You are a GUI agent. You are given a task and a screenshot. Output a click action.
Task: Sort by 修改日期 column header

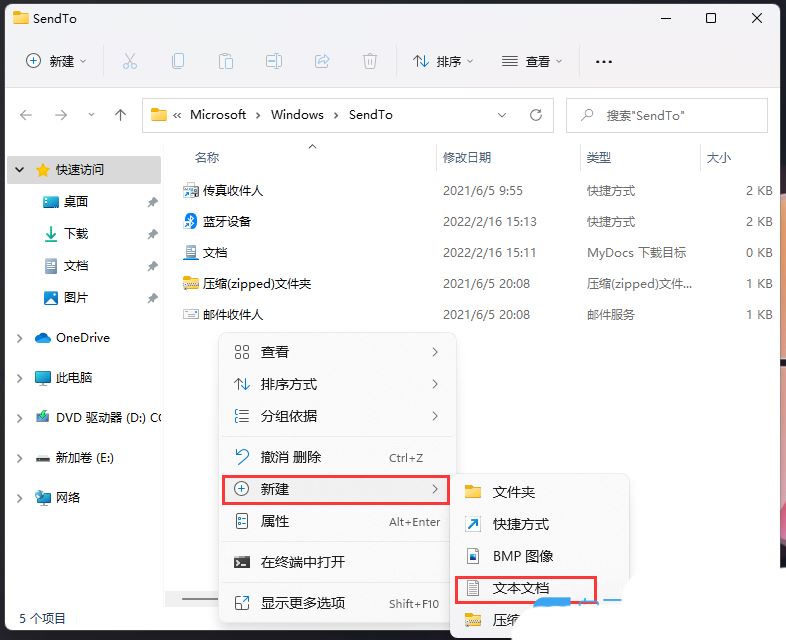[x=467, y=158]
